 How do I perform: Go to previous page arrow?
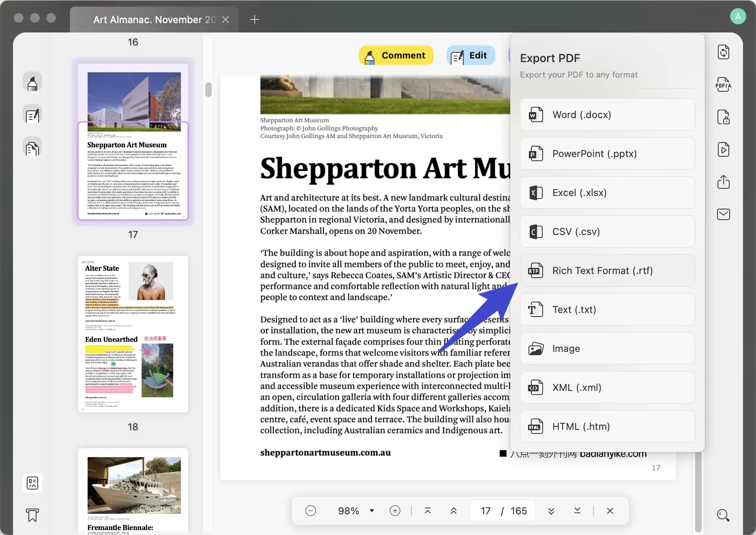coord(453,511)
